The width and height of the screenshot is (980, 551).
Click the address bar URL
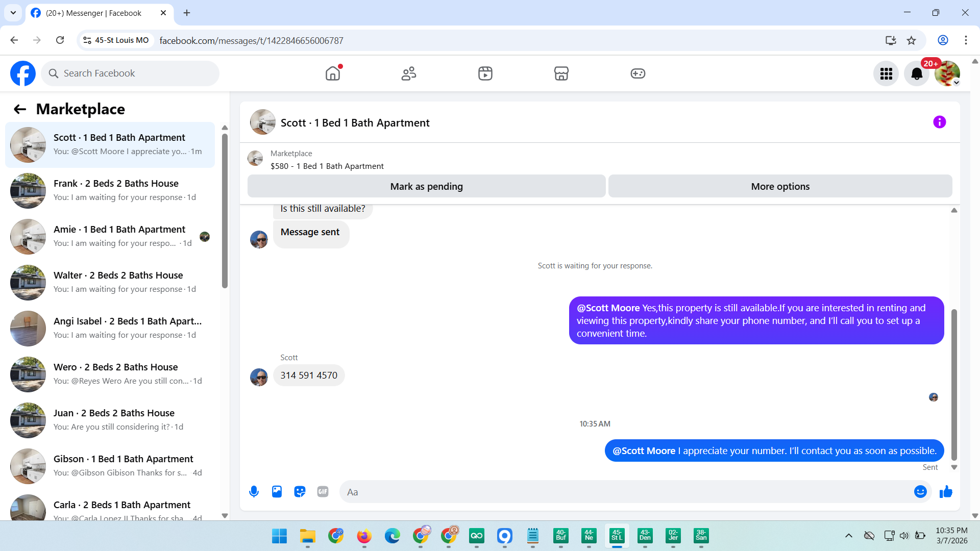[x=251, y=41]
